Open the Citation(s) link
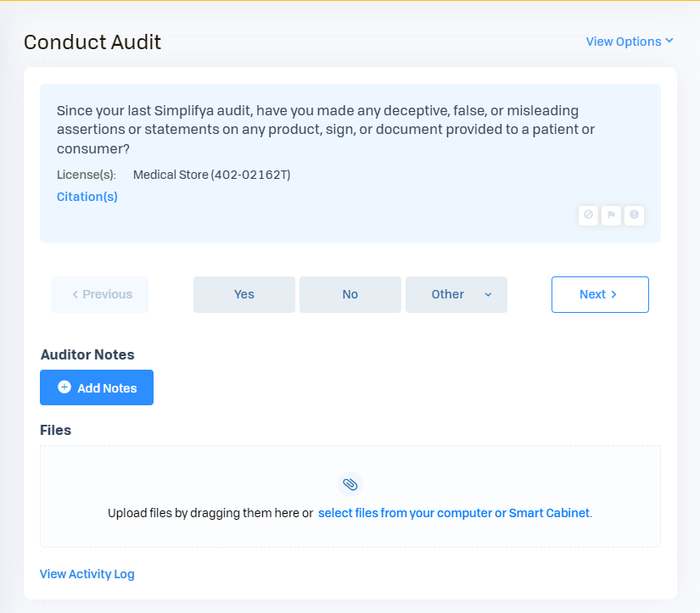This screenshot has width=700, height=613. [87, 197]
